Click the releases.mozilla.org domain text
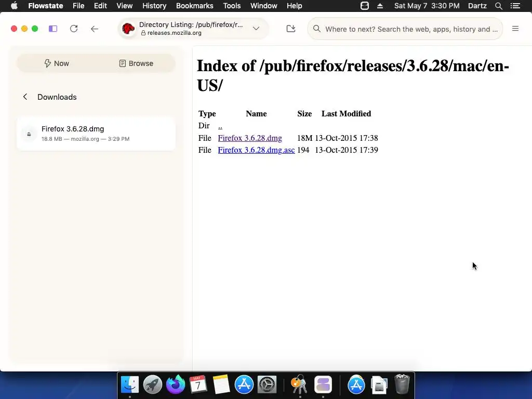The image size is (532, 399). click(x=175, y=33)
